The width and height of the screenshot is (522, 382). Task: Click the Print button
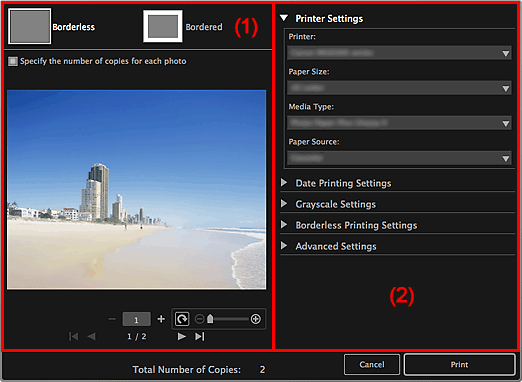pyautogui.click(x=459, y=365)
